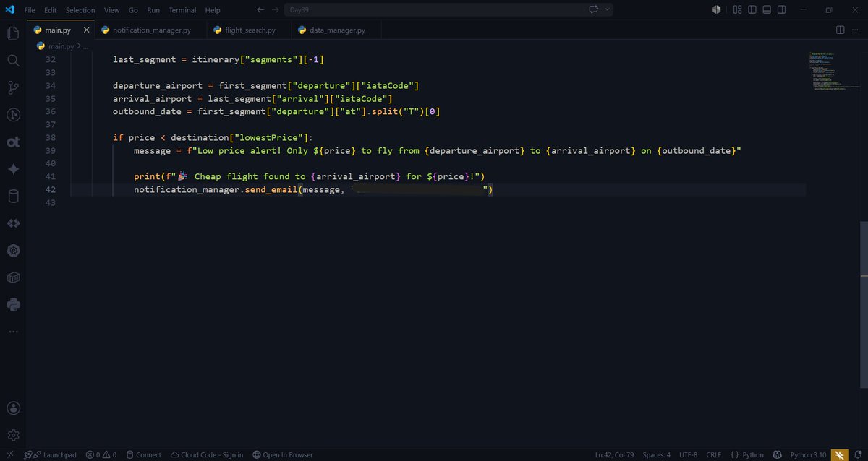Expand main.py breadcrumb chevron
This screenshot has width=868, height=461.
pos(77,46)
